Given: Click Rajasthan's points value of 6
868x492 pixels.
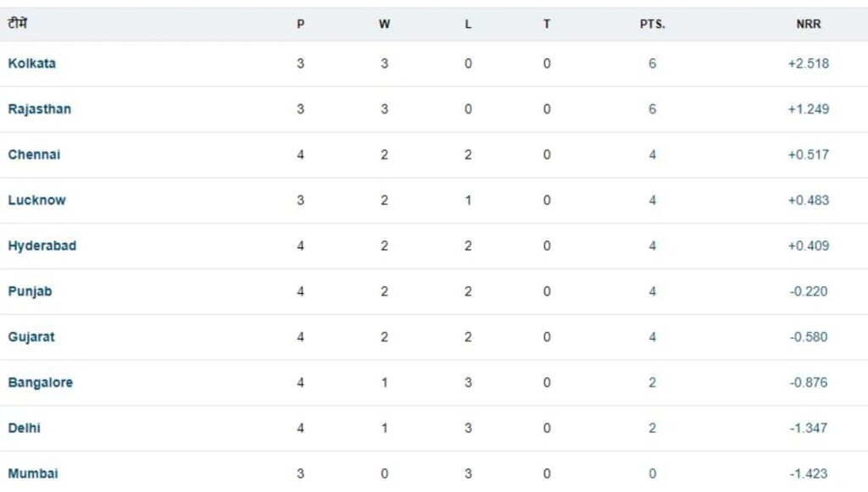Looking at the screenshot, I should (652, 109).
